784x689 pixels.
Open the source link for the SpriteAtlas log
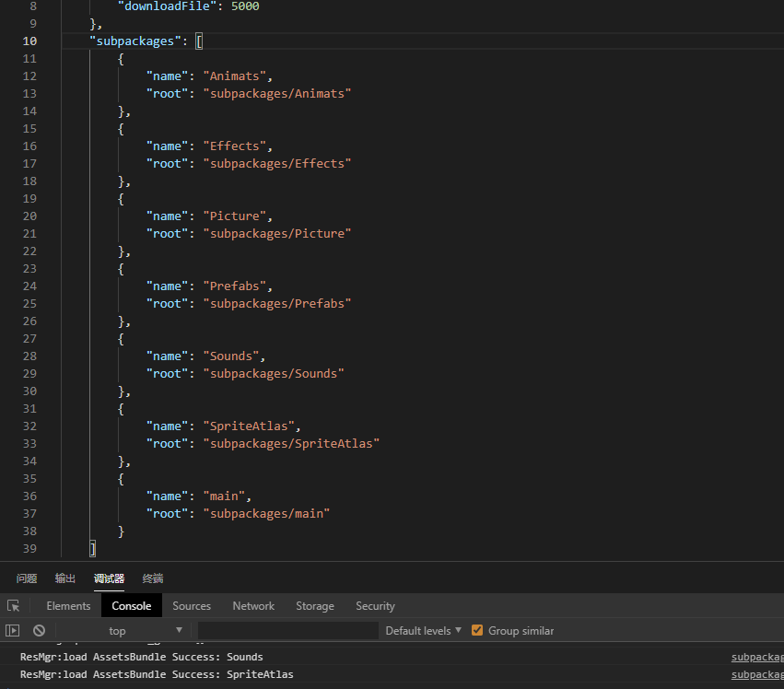click(x=757, y=674)
